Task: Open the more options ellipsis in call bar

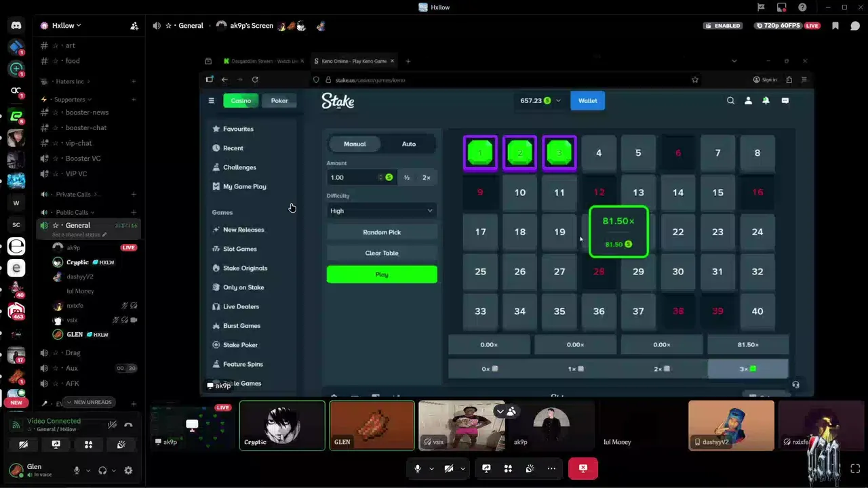Action: pos(551,468)
